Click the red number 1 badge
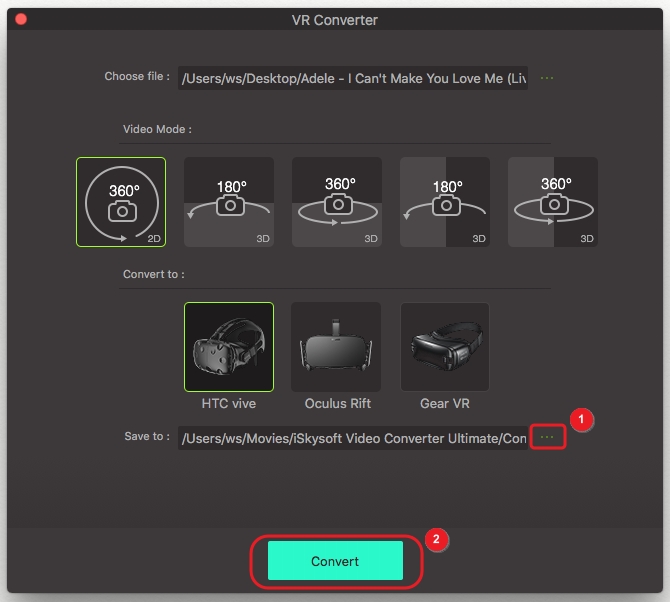Image resolution: width=670 pixels, height=602 pixels. pyautogui.click(x=583, y=418)
